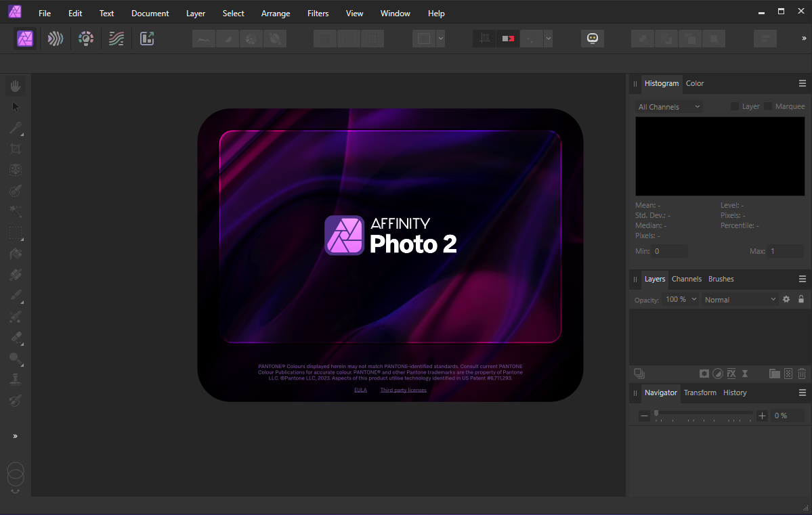Switch to the Photo Persona
Image resolution: width=812 pixels, height=515 pixels.
point(25,39)
